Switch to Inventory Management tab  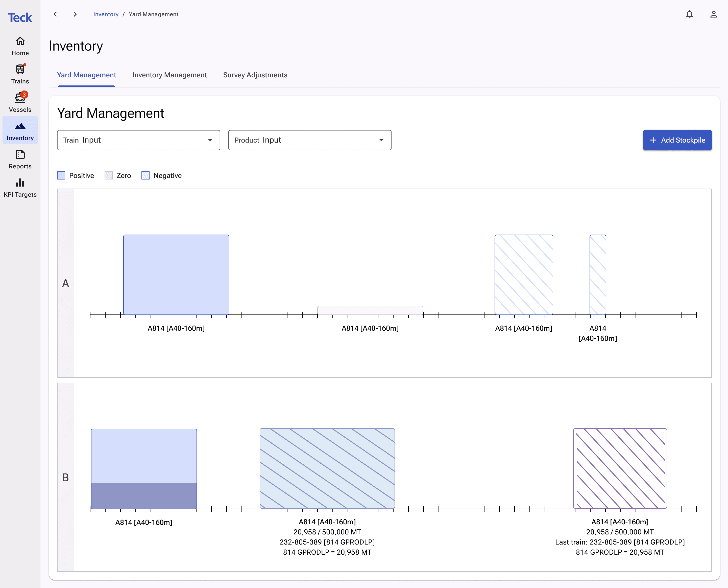169,75
